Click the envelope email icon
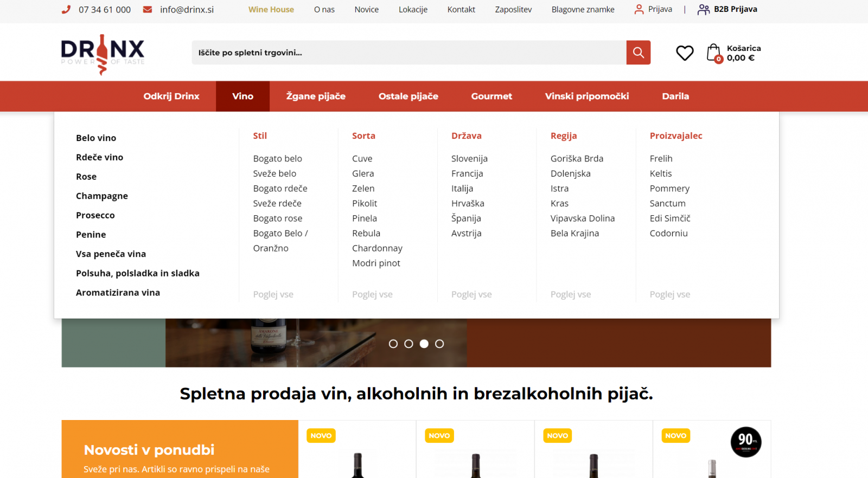Viewport: 868px width, 478px height. point(148,9)
